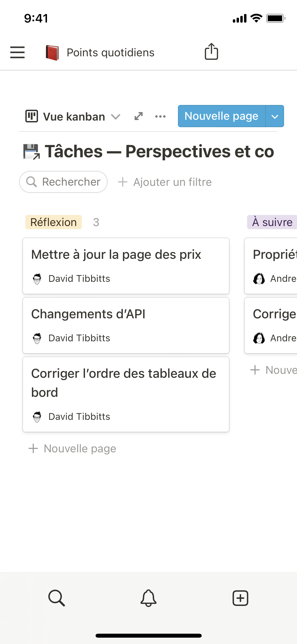Image resolution: width=297 pixels, height=644 pixels.
Task: Tap Ajouter un filtre
Action: 165,182
